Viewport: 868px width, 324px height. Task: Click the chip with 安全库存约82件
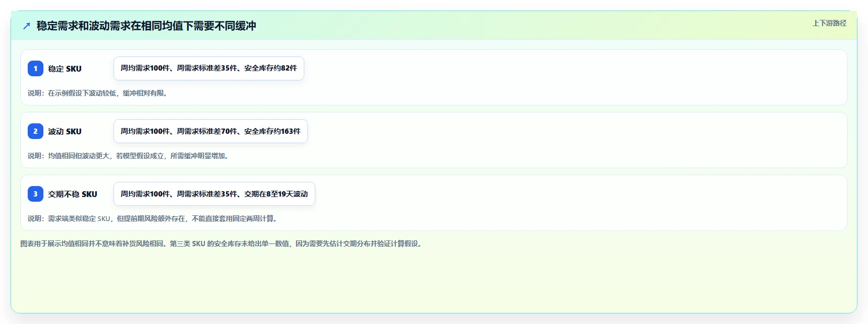[x=209, y=68]
